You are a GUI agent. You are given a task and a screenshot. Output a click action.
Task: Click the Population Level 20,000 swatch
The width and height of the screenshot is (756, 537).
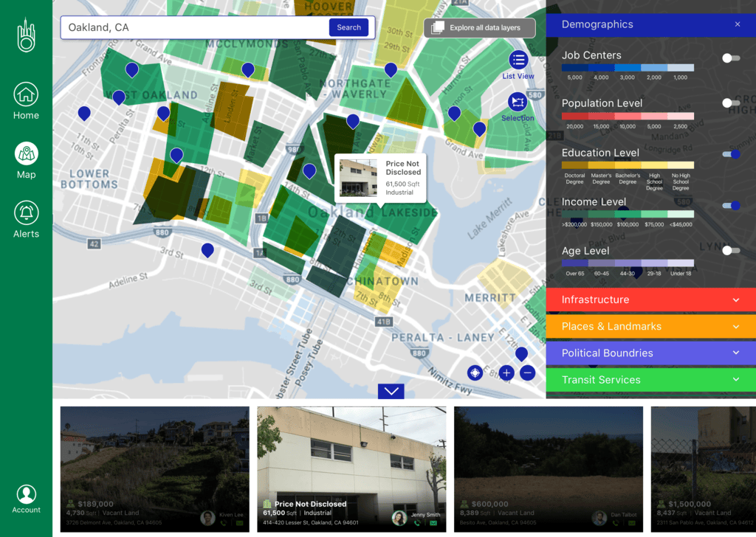point(574,116)
